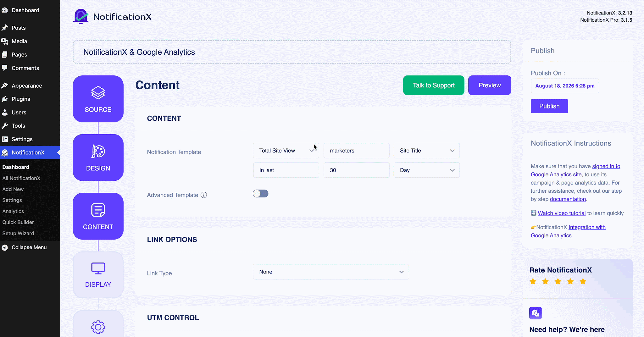Viewport: 644px width, 337px height.
Task: Click the Tools wrench icon
Action: (x=5, y=126)
